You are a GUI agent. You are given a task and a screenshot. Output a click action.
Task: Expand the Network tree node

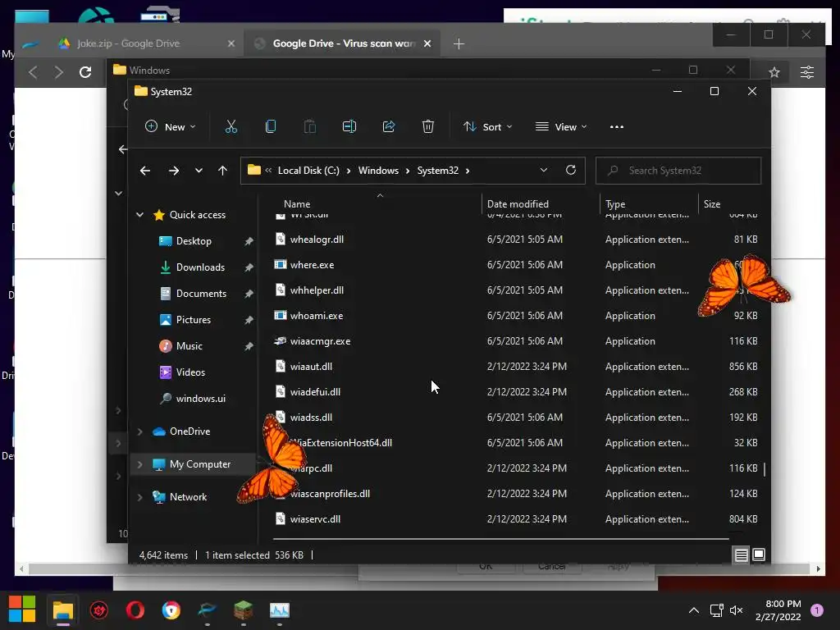139,497
